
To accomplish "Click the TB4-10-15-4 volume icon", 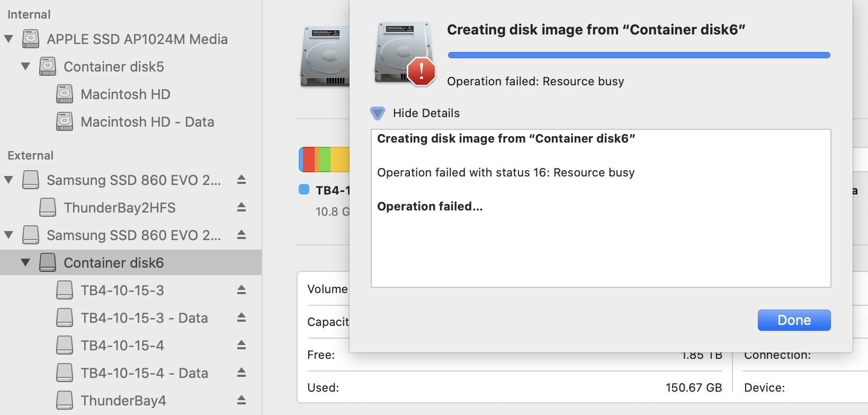I will click(65, 345).
